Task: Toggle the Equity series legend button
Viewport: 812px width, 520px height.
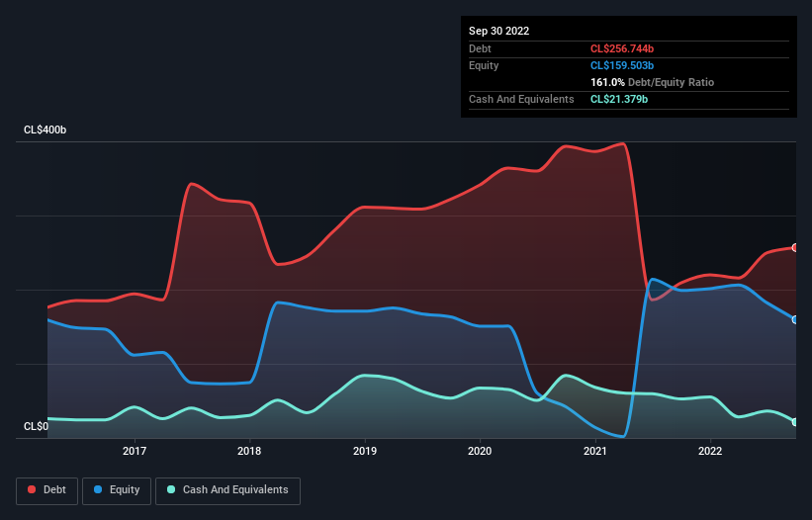Action: (x=117, y=490)
